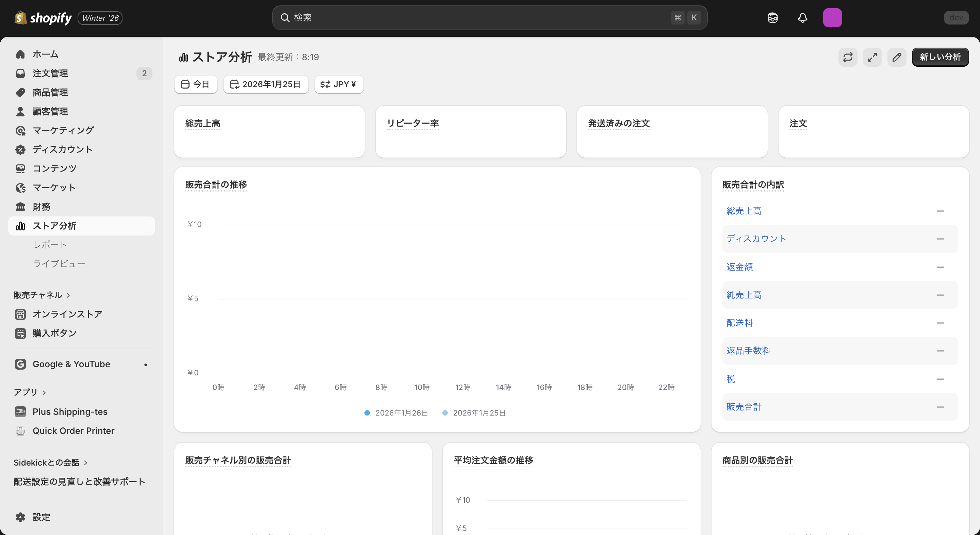
Task: Open the 返金額 metric link
Action: pyautogui.click(x=738, y=267)
